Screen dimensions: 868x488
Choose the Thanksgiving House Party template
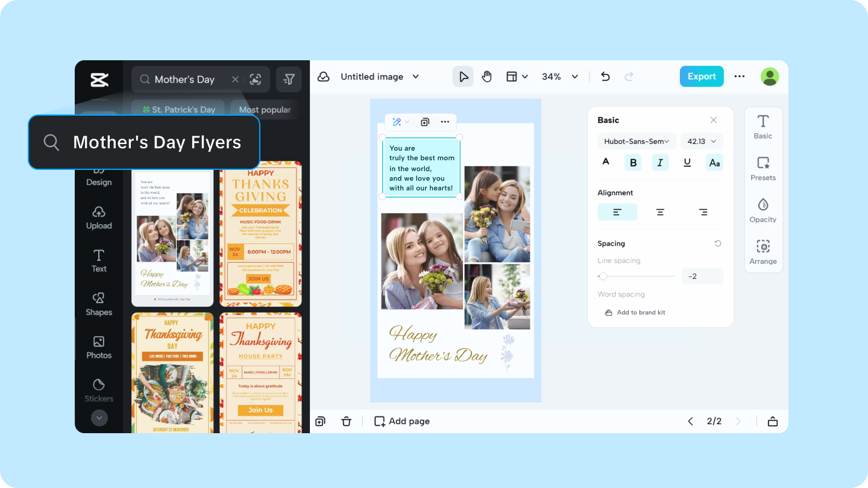point(260,372)
